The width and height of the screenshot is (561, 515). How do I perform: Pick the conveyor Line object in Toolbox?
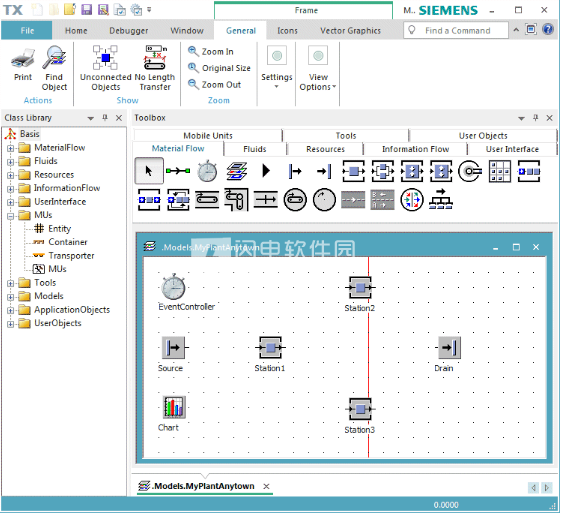[207, 200]
